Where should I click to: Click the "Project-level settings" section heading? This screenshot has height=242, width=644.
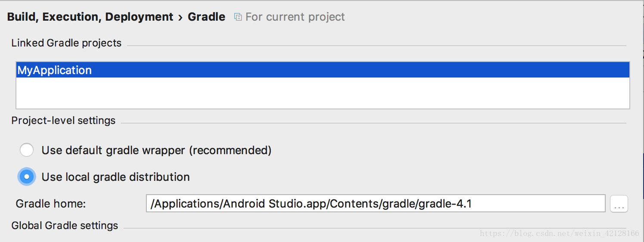pos(63,121)
